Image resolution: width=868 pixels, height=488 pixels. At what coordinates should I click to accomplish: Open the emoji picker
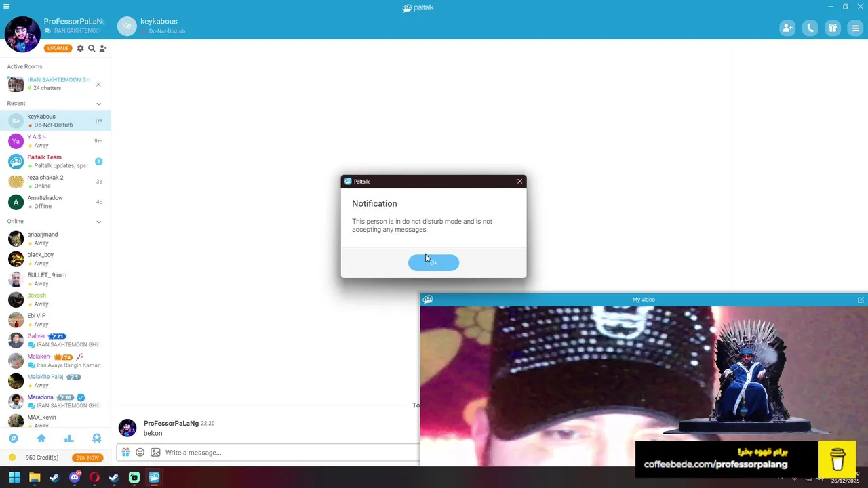point(140,453)
